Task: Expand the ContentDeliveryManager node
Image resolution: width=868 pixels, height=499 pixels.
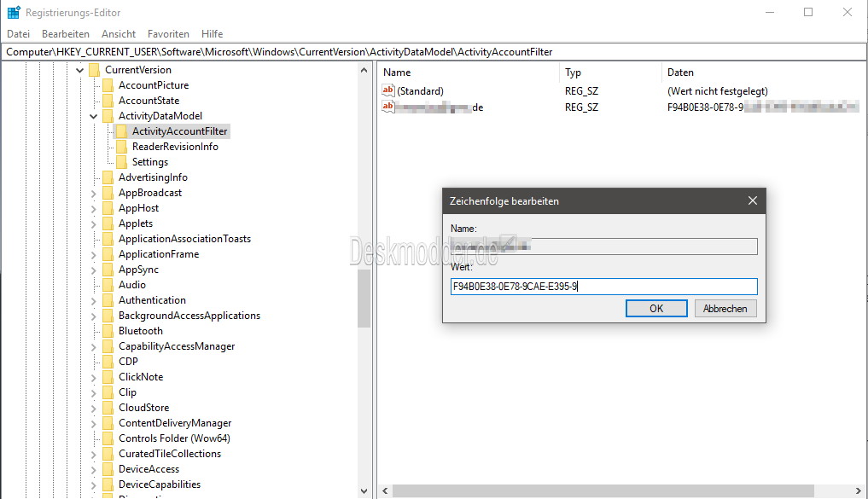Action: (94, 424)
